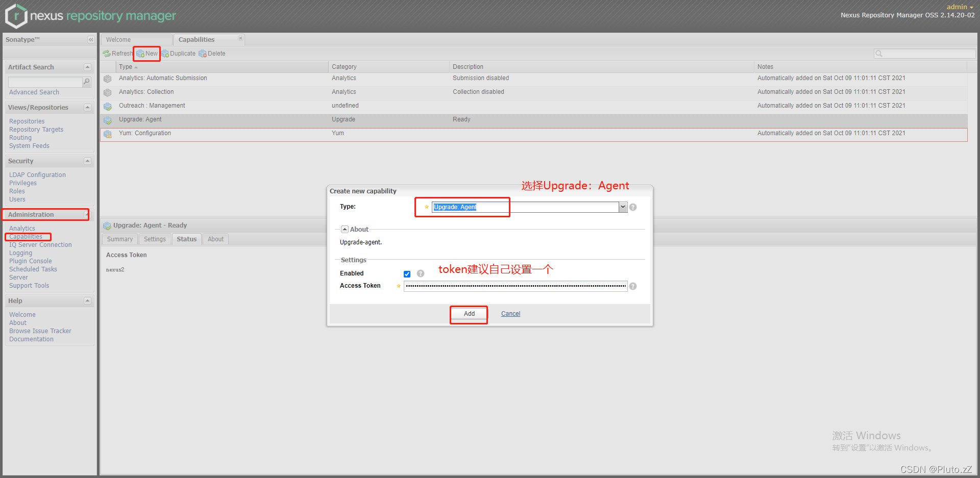Image resolution: width=980 pixels, height=478 pixels.
Task: Open Users link in Security
Action: (x=17, y=199)
